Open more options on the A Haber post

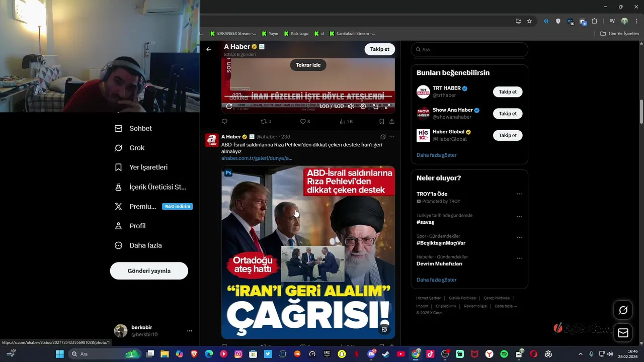coord(392,137)
